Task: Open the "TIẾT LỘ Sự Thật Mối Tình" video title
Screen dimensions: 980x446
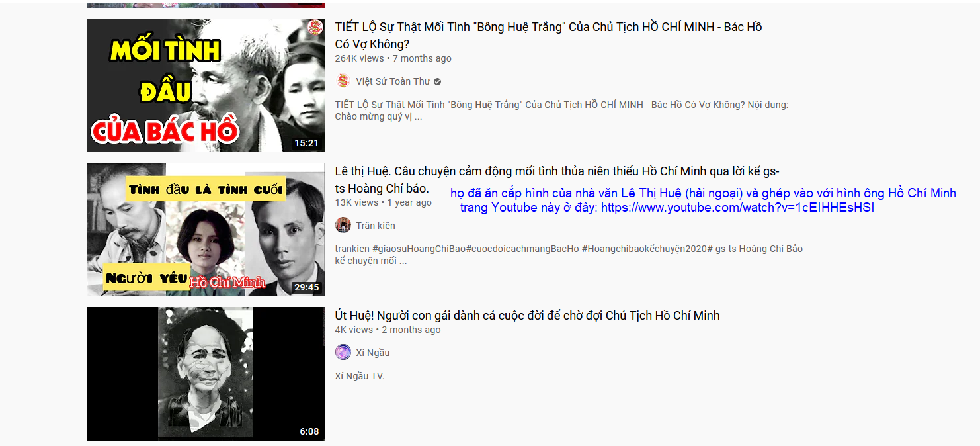Action: coord(549,36)
